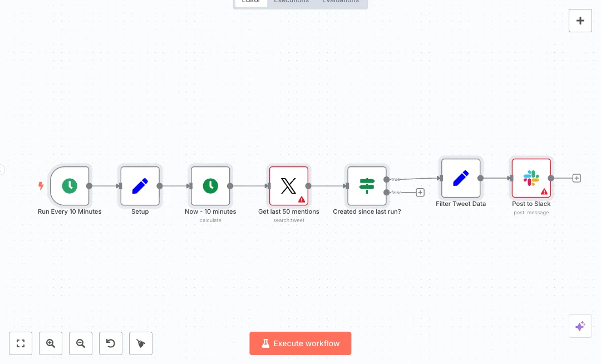This screenshot has height=364, width=601.
Task: Select the Setup node pencil icon
Action: coord(140,186)
